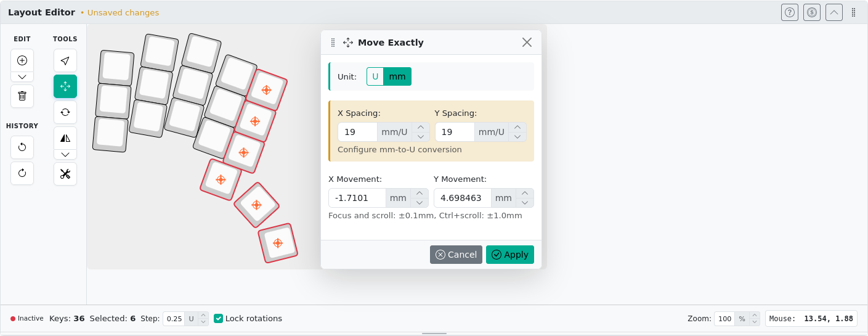Click the 'Selected: 6' status text

113,319
